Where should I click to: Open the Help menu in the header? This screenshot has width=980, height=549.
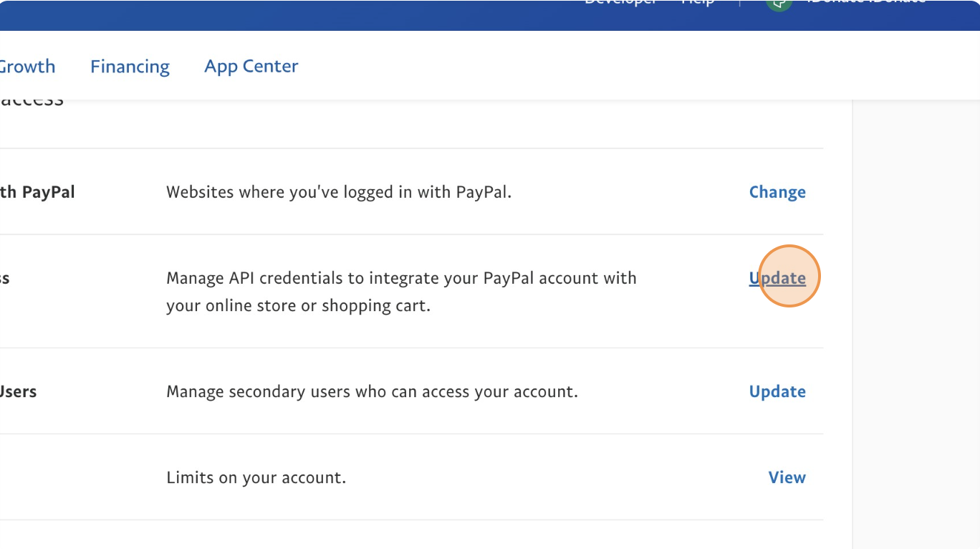click(x=696, y=2)
